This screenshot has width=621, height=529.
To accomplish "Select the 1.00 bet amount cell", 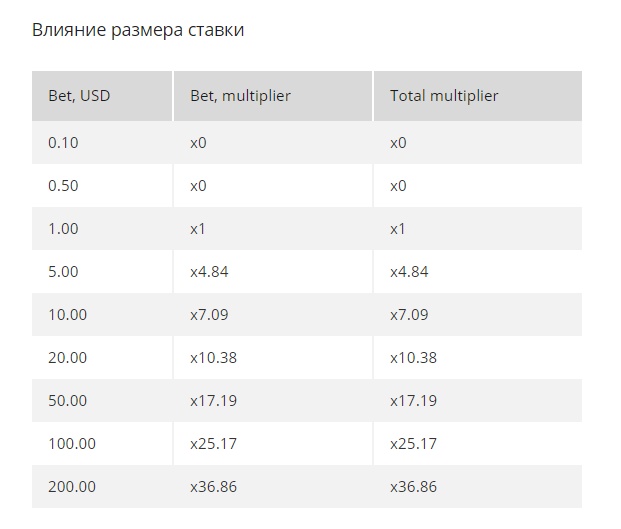I will coord(63,229).
